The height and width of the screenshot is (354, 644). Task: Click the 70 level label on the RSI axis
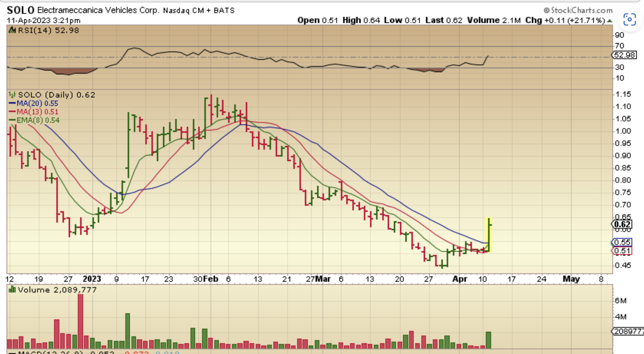tap(619, 46)
